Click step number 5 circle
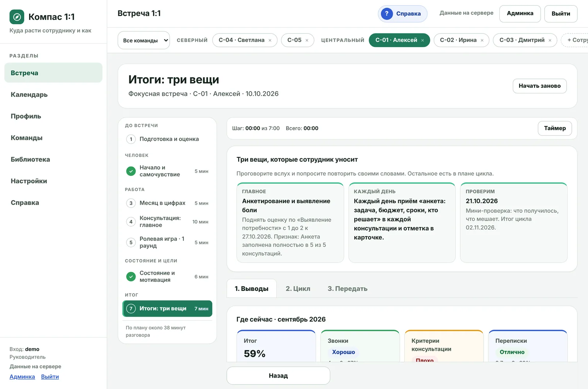 click(x=131, y=242)
